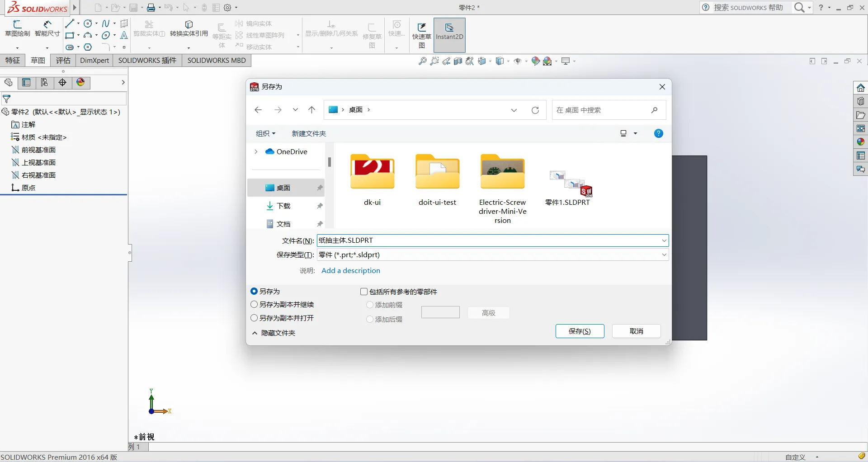Click the Add a description link
Image resolution: width=868 pixels, height=462 pixels.
[x=351, y=271]
